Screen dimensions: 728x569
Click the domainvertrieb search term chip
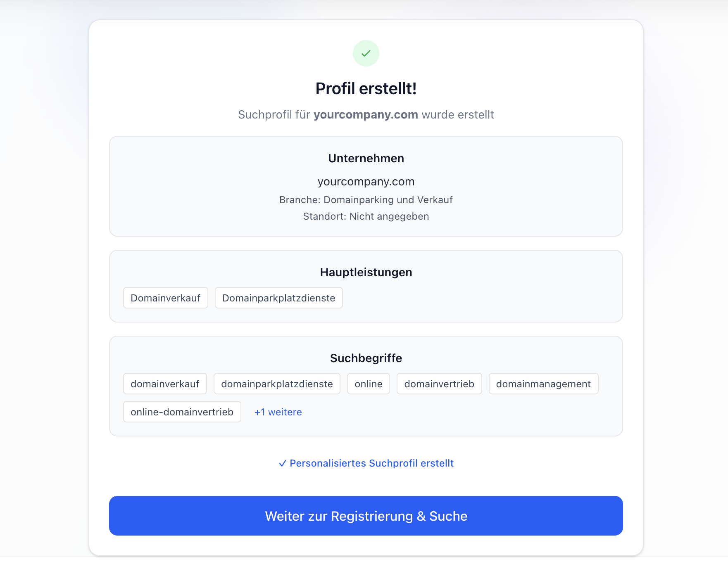pyautogui.click(x=439, y=384)
